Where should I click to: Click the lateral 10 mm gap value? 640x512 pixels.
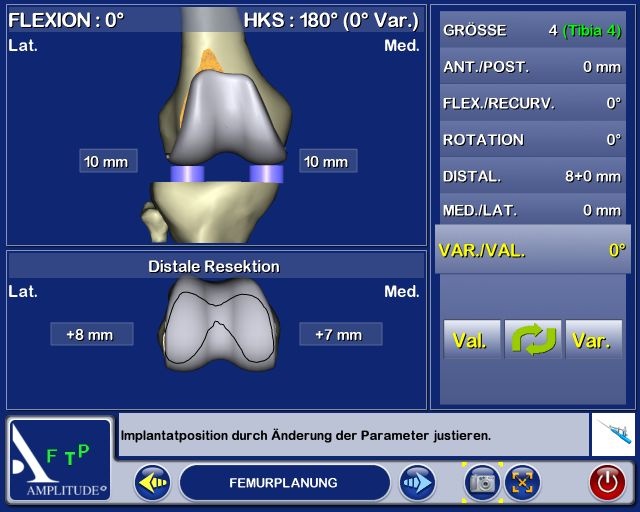108,161
